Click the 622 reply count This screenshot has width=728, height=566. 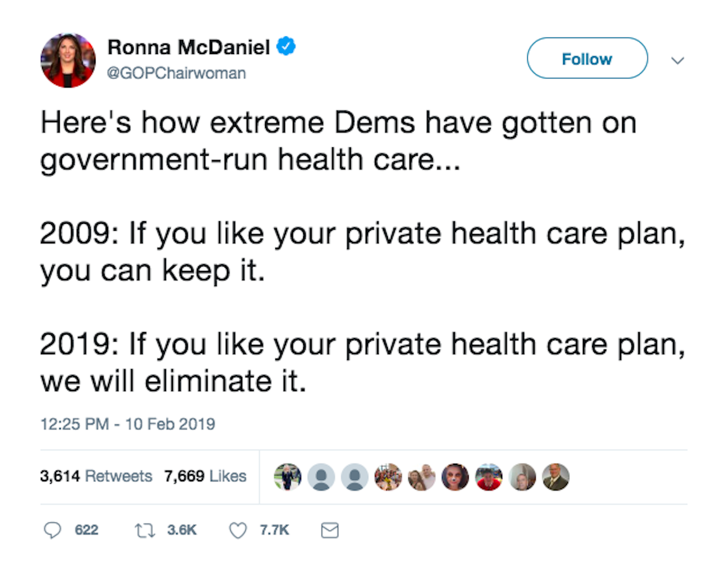tap(86, 530)
